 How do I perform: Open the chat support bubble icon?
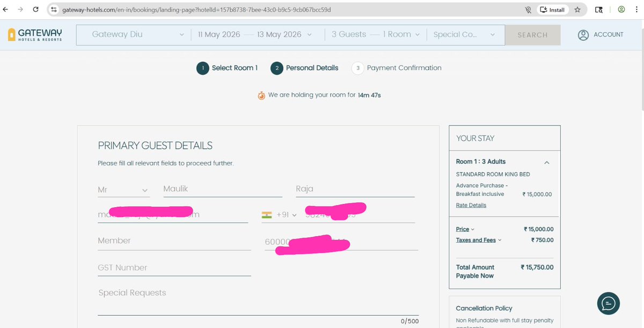(x=609, y=303)
